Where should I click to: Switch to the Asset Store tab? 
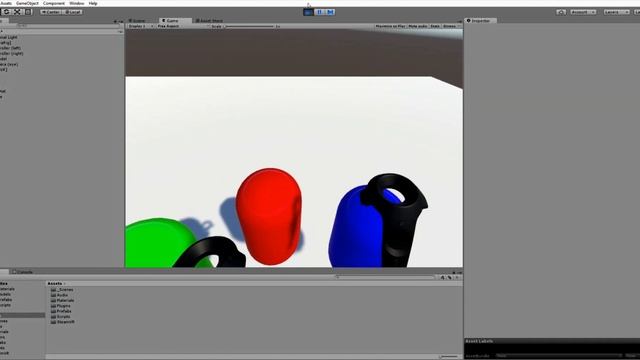[x=209, y=20]
